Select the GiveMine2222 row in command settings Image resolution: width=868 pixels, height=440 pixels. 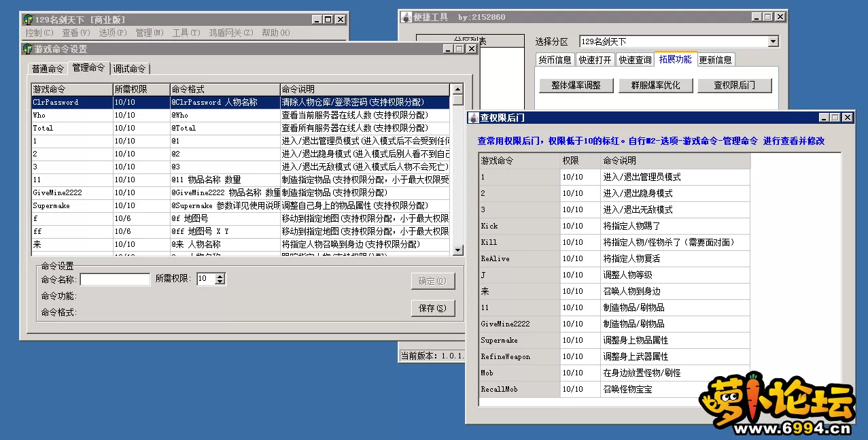pyautogui.click(x=241, y=192)
